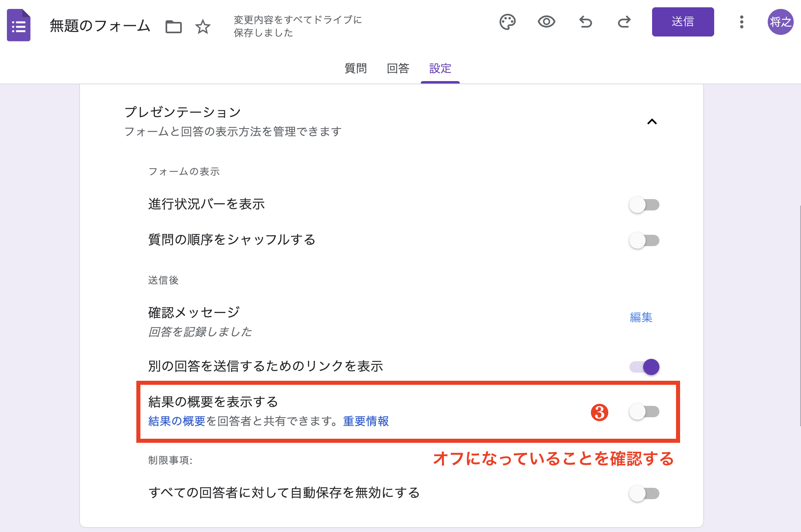Image resolution: width=801 pixels, height=532 pixels.
Task: Open the three-dot more options menu
Action: pos(741,22)
